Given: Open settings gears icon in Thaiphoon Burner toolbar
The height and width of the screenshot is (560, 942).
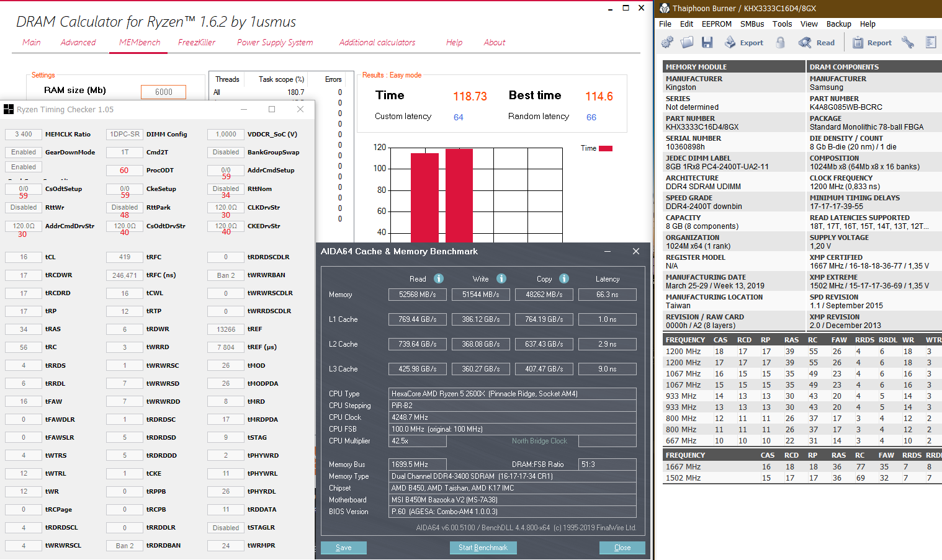Looking at the screenshot, I should (x=667, y=42).
